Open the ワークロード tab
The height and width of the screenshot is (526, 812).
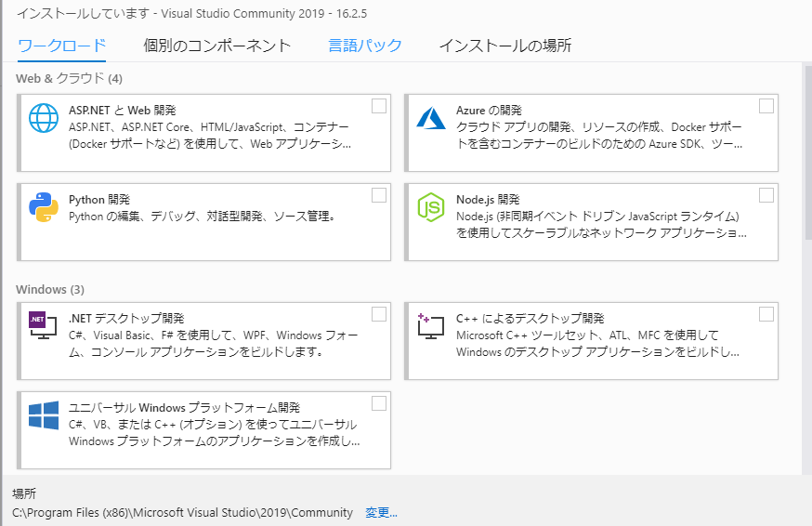click(61, 46)
